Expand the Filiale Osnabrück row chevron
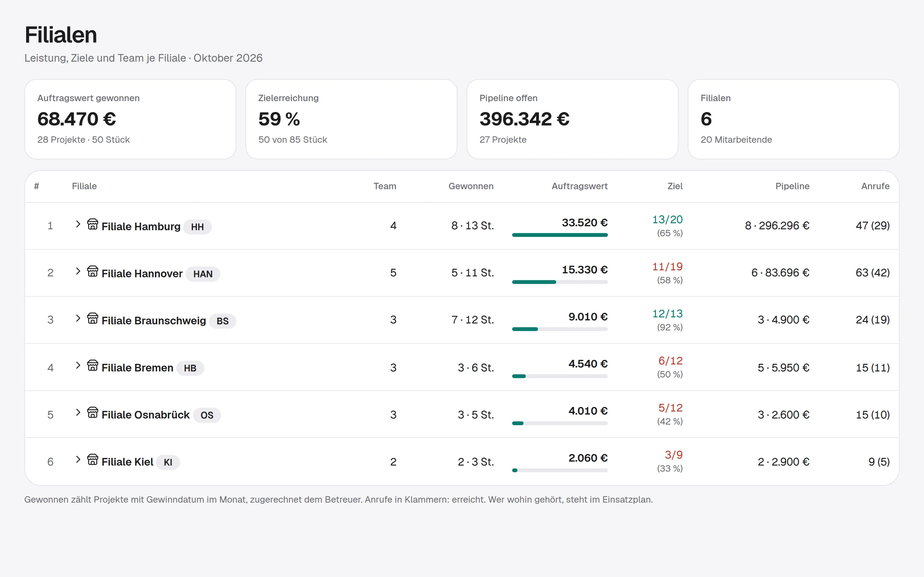The width and height of the screenshot is (924, 577). [x=78, y=412]
